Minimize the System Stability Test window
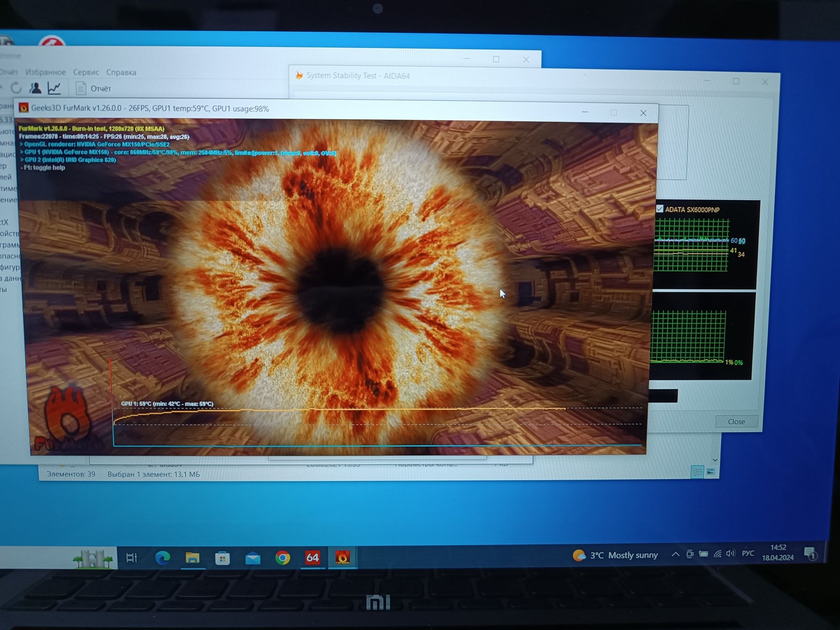Screen dimensions: 840x630 (x=707, y=80)
